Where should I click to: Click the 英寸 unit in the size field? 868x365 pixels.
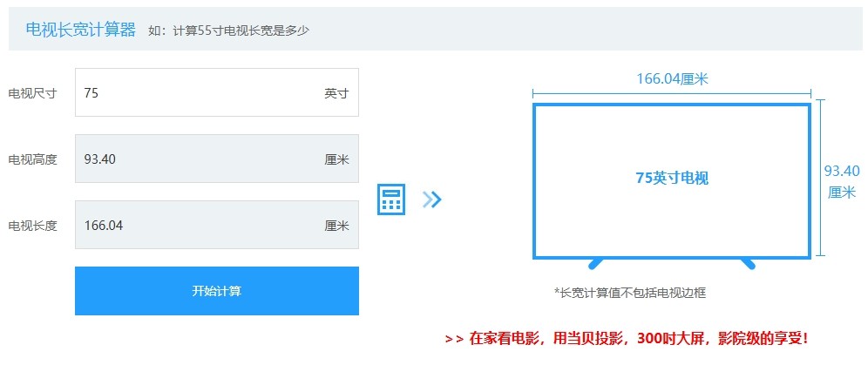tap(336, 93)
